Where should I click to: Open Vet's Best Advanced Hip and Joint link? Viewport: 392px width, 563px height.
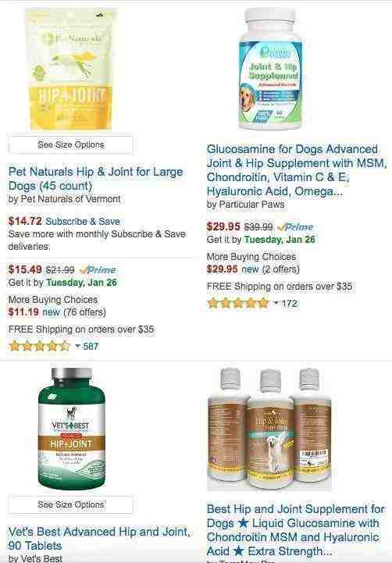(x=99, y=538)
